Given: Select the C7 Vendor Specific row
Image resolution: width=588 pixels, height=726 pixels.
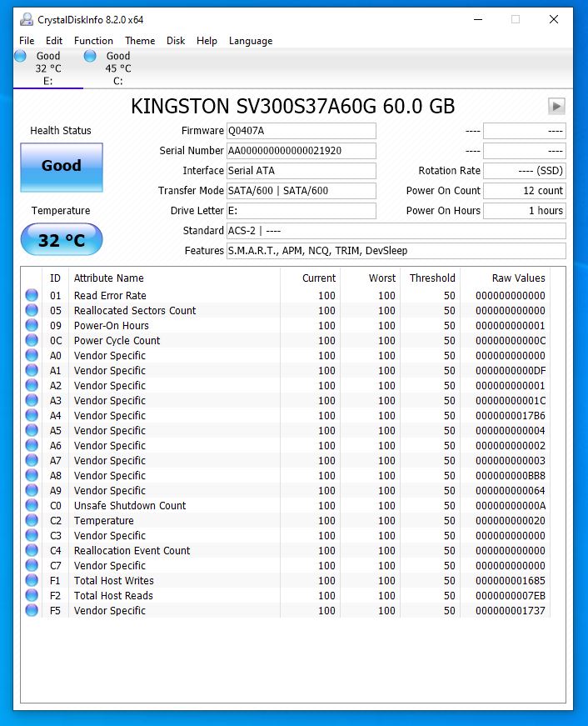Looking at the screenshot, I should point(286,565).
